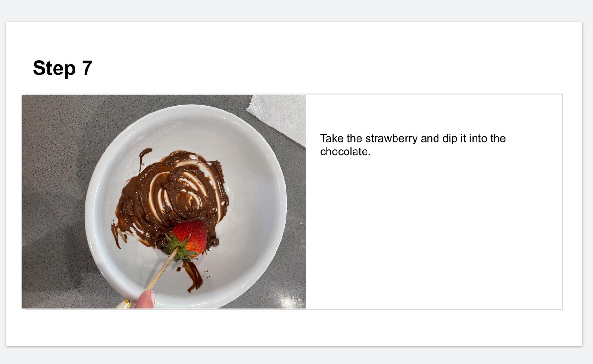Image resolution: width=593 pixels, height=364 pixels.
Task: Click the "Step 7" slide heading
Action: click(63, 68)
